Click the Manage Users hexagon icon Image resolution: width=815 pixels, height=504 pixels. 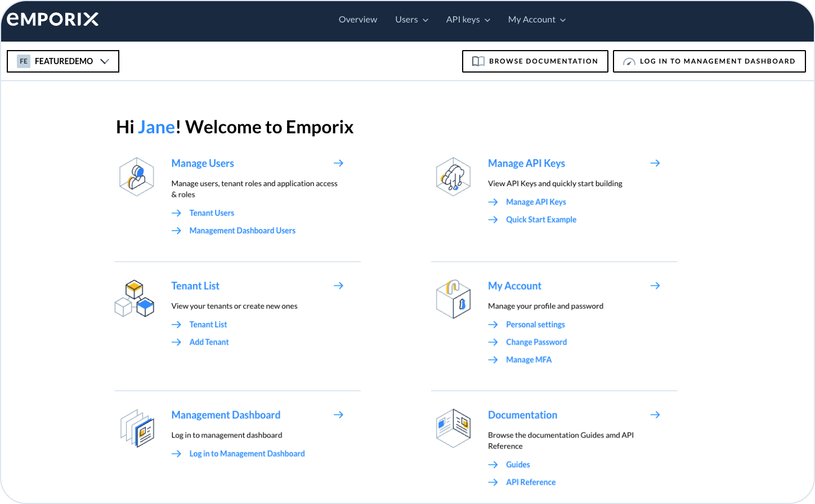click(136, 176)
